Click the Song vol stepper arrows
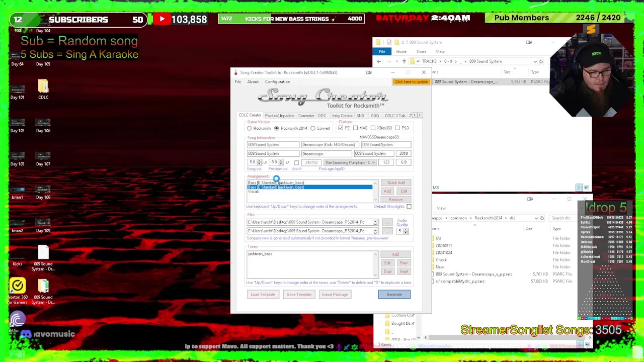 tap(259, 162)
